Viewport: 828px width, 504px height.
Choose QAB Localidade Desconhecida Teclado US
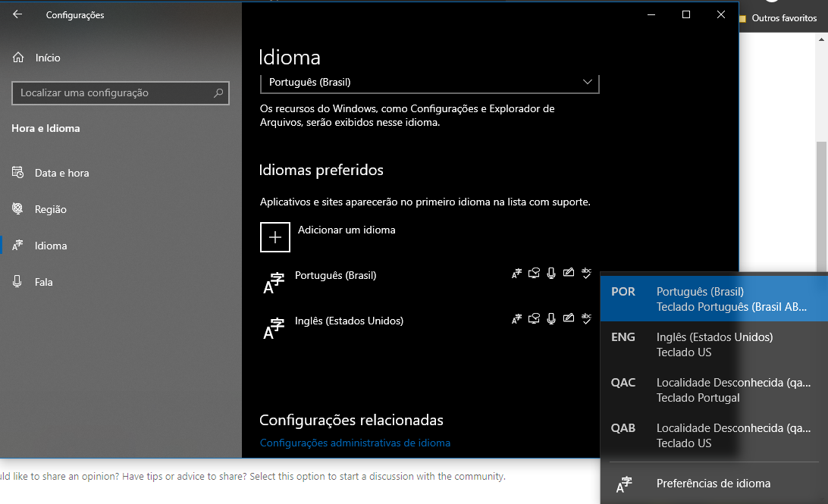click(714, 435)
